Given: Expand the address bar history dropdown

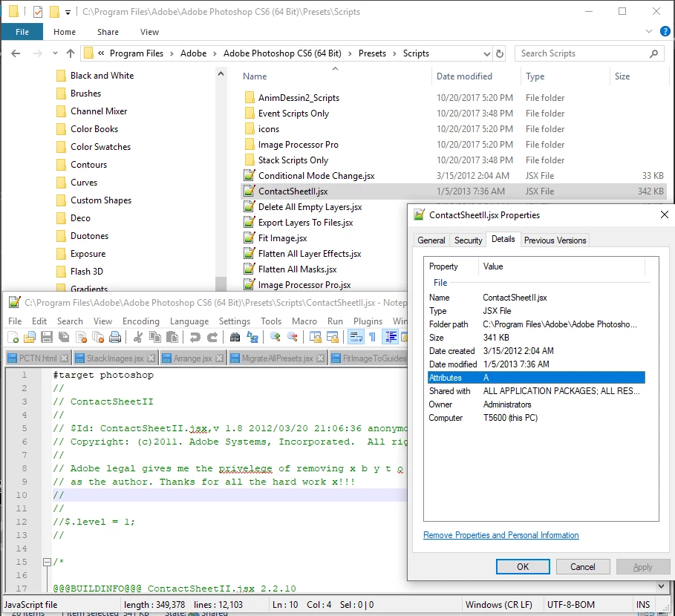Looking at the screenshot, I should pyautogui.click(x=487, y=53).
